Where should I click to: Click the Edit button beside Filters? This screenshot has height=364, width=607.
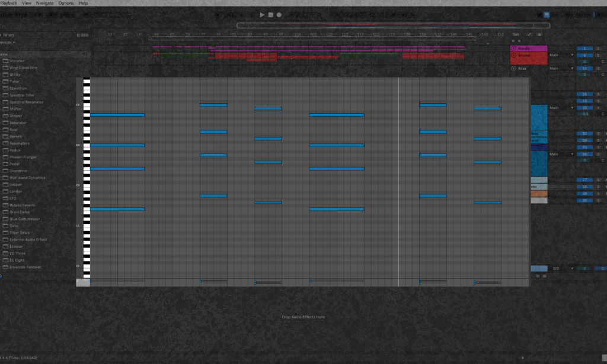point(83,35)
